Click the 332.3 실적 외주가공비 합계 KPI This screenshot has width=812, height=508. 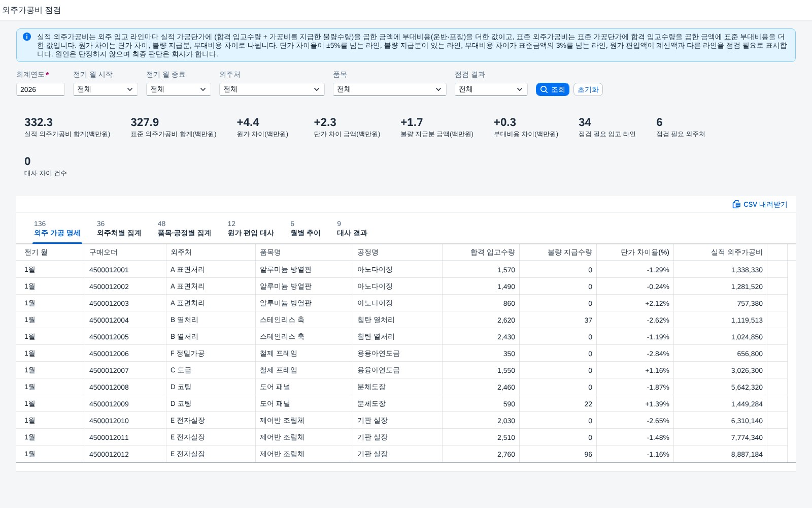click(67, 127)
